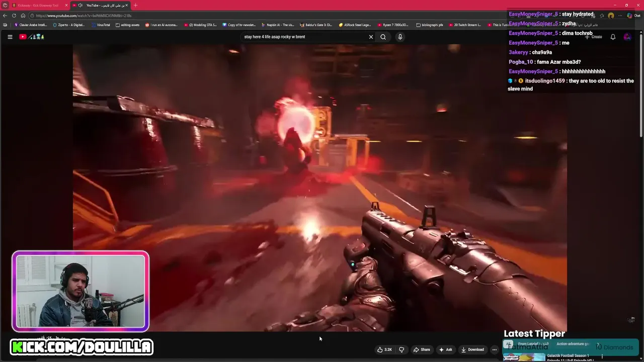Open browser settings ellipsis menu
The height and width of the screenshot is (362, 644).
point(620,16)
